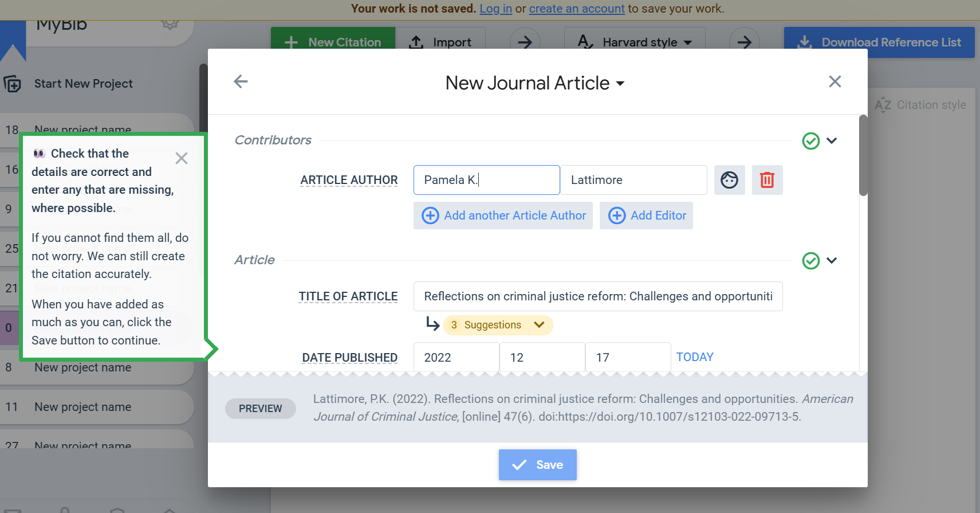
Task: Save the citation
Action: (537, 465)
